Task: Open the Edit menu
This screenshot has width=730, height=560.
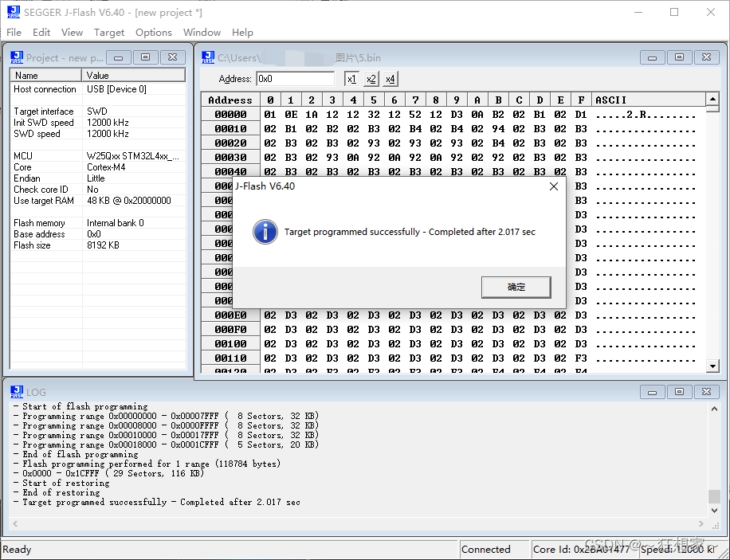Action: [41, 33]
